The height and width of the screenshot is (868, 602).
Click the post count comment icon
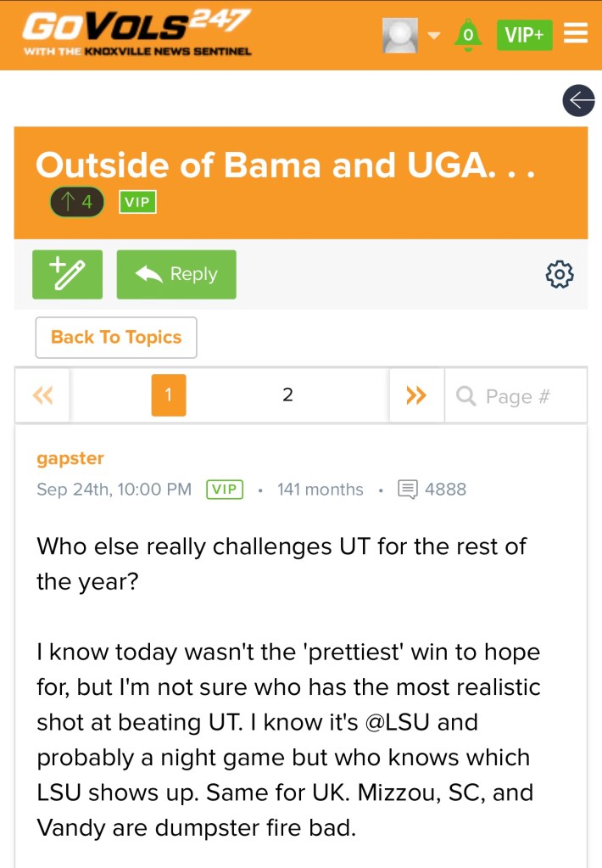pyautogui.click(x=408, y=489)
